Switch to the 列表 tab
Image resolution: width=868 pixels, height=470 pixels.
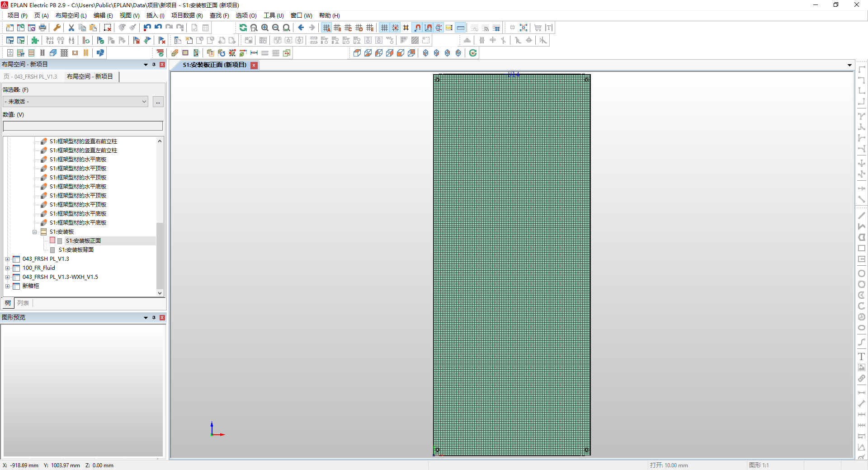click(23, 303)
